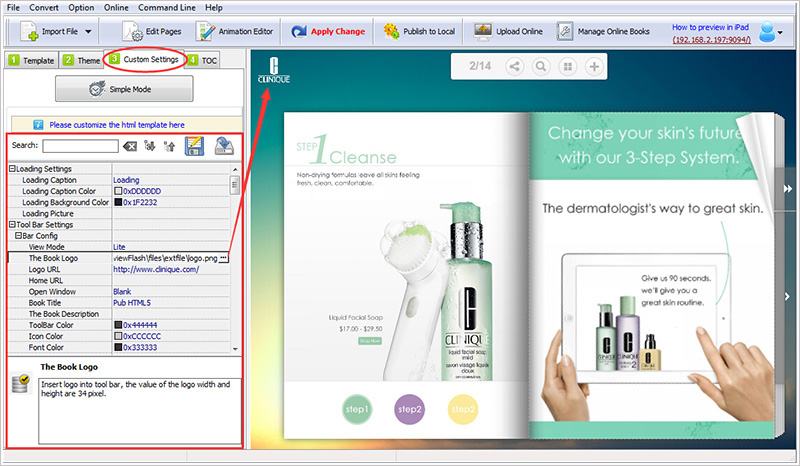
Task: Click the plus more-options icon
Action: [594, 66]
